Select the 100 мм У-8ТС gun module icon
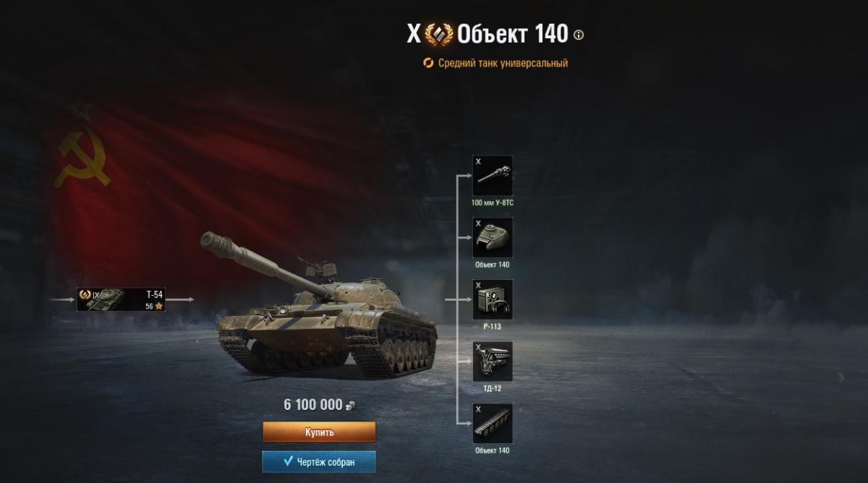The width and height of the screenshot is (868, 483). click(493, 176)
